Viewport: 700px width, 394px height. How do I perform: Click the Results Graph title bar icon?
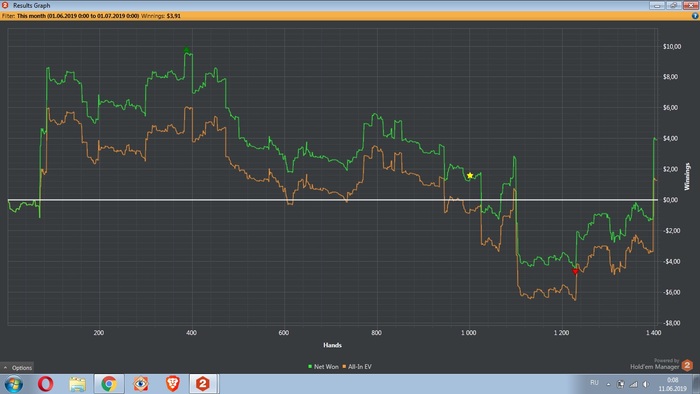click(5, 5)
